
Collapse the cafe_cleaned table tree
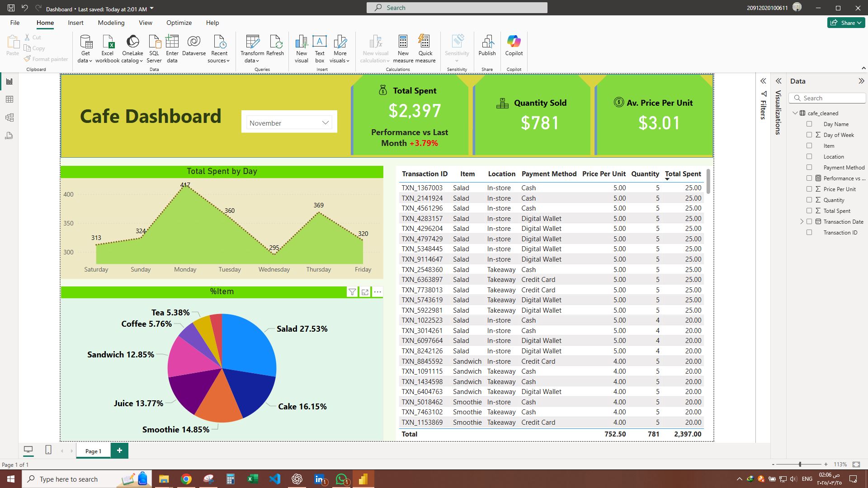tap(795, 113)
